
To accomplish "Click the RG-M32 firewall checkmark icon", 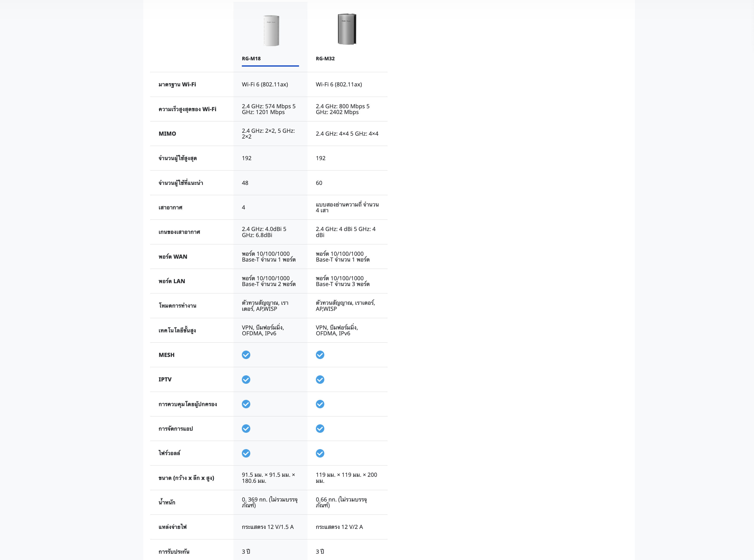I will point(320,453).
